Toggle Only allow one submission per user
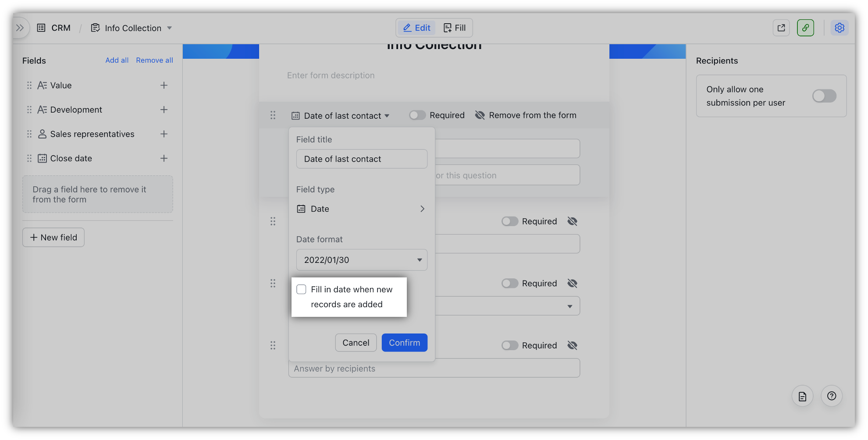868x440 pixels. coord(824,96)
